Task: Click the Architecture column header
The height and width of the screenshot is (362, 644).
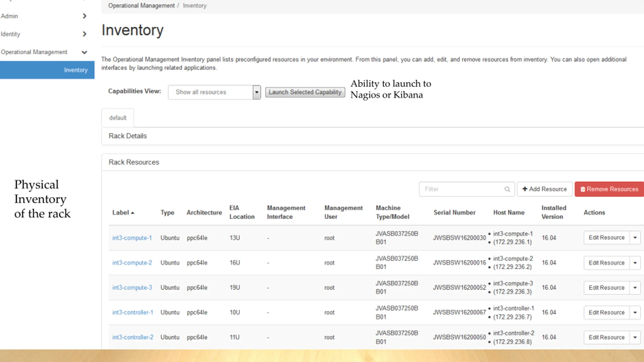Action: [x=204, y=213]
